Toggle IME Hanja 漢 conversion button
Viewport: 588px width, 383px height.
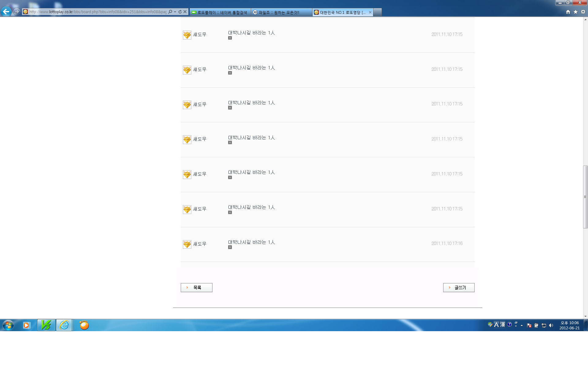503,324
